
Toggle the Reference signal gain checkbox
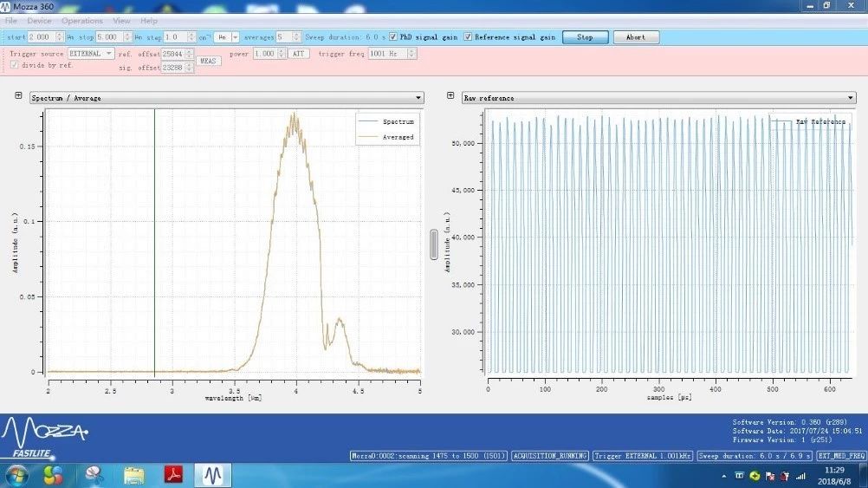coord(469,37)
